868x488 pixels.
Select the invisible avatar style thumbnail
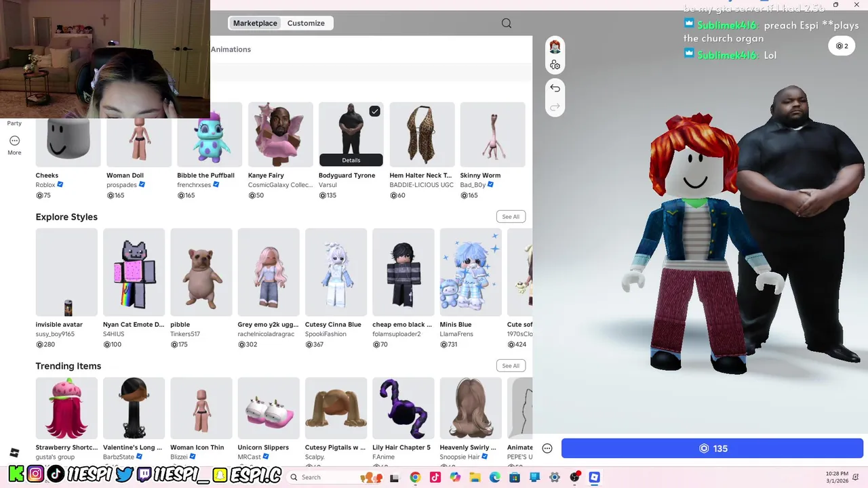(66, 272)
